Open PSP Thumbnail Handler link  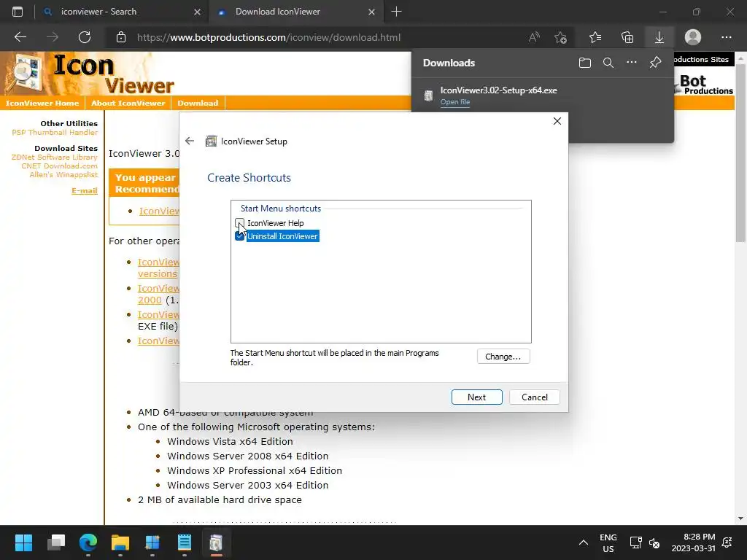click(55, 133)
